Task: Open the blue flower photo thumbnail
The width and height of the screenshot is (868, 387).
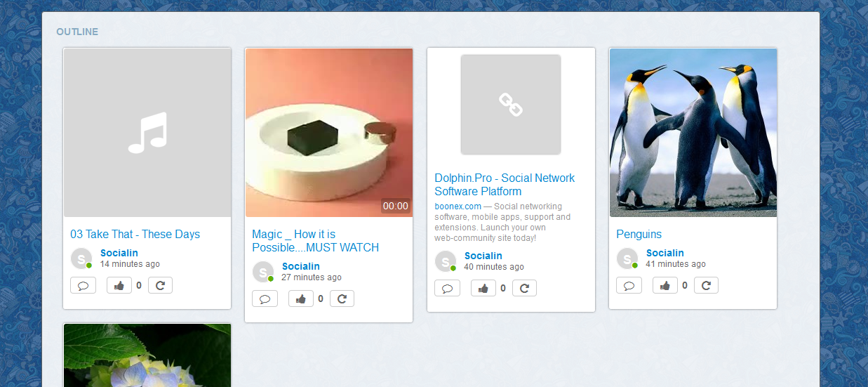Action: [x=147, y=355]
